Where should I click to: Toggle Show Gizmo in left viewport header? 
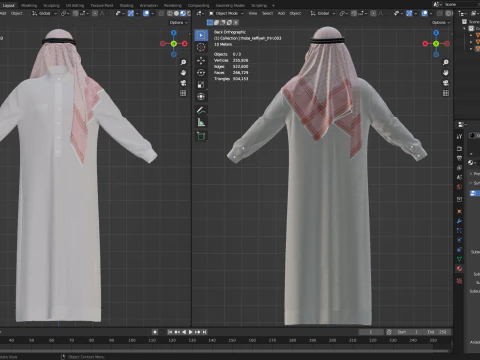pyautogui.click(x=131, y=13)
